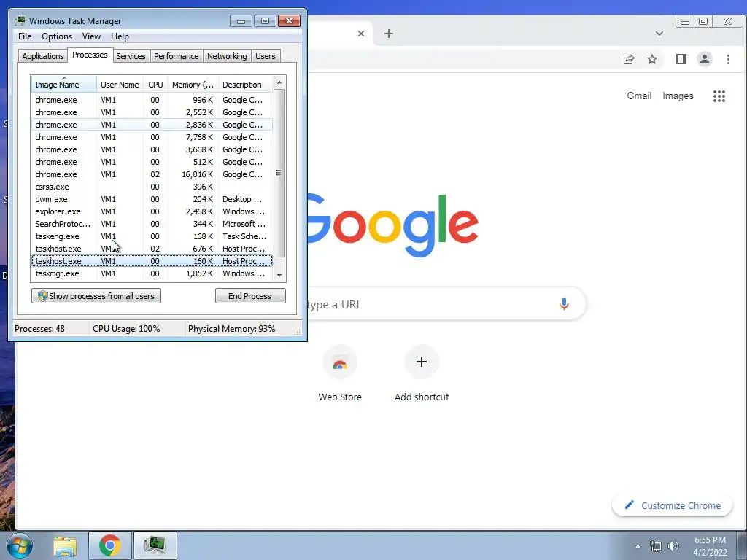Close the current Chrome tab
This screenshot has width=747, height=560.
361,34
